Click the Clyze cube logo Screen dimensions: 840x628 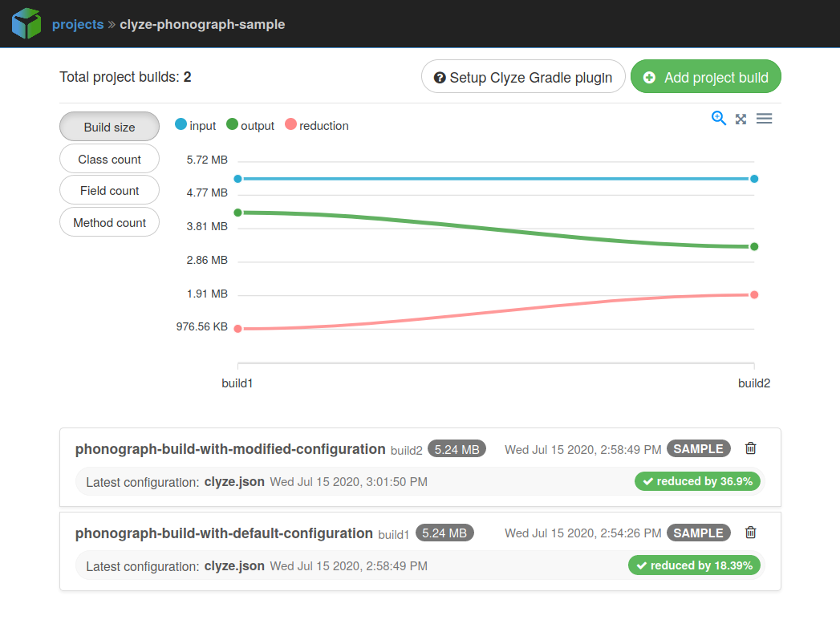coord(26,23)
